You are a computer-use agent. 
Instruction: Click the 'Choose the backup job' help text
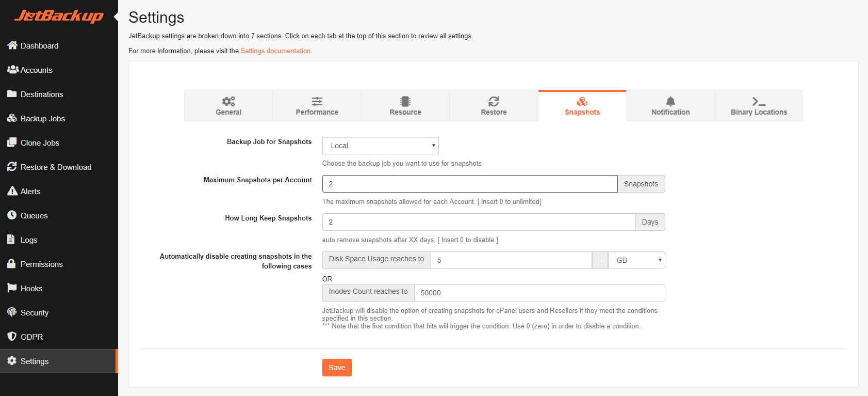pos(402,164)
